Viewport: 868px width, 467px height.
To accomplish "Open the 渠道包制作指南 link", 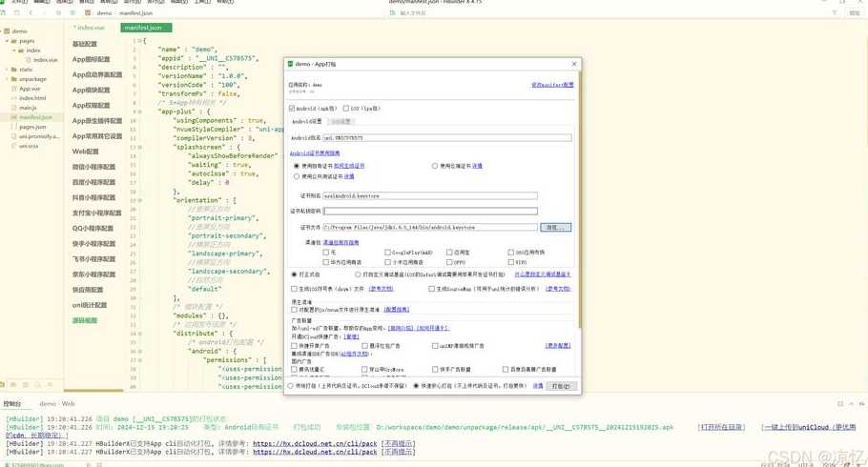I will 341,242.
